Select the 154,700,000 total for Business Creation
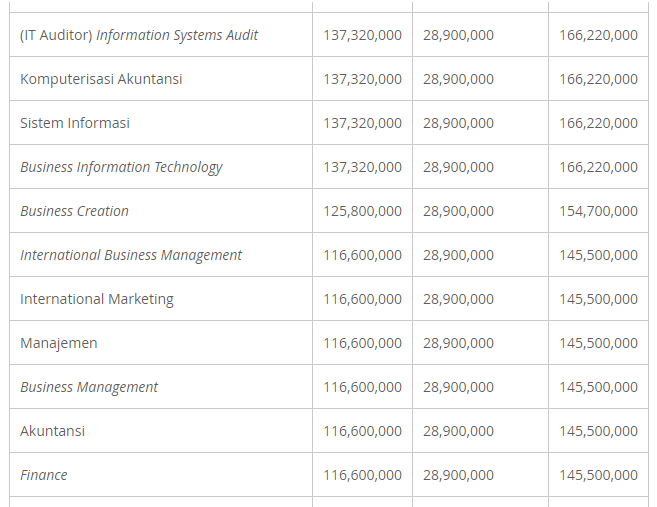Image resolution: width=657 pixels, height=507 pixels. pyautogui.click(x=598, y=211)
